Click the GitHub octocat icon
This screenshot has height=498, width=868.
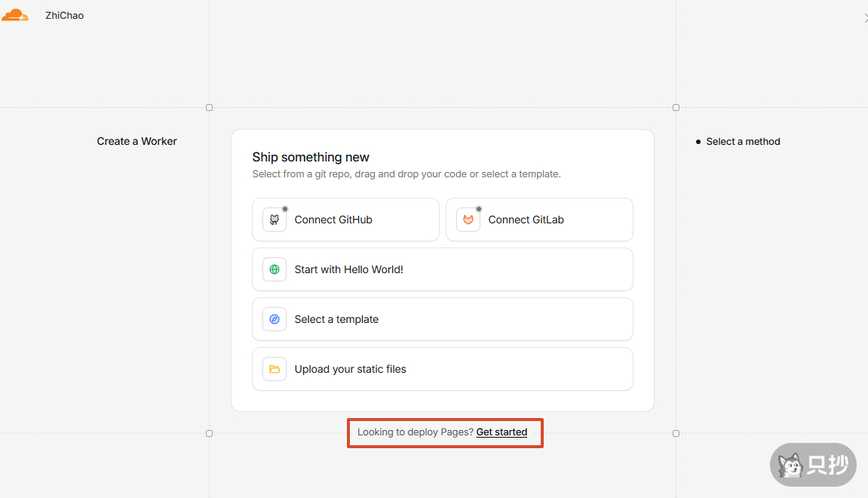(274, 220)
